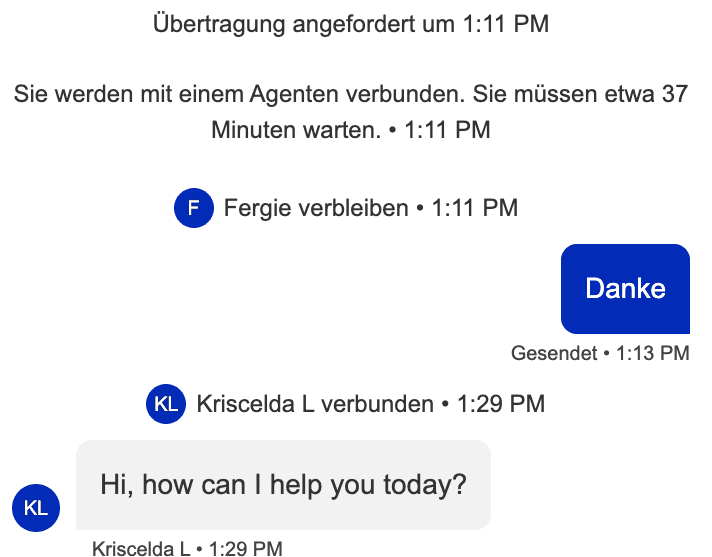Select the blue 'Danke' message bubble

pos(625,288)
